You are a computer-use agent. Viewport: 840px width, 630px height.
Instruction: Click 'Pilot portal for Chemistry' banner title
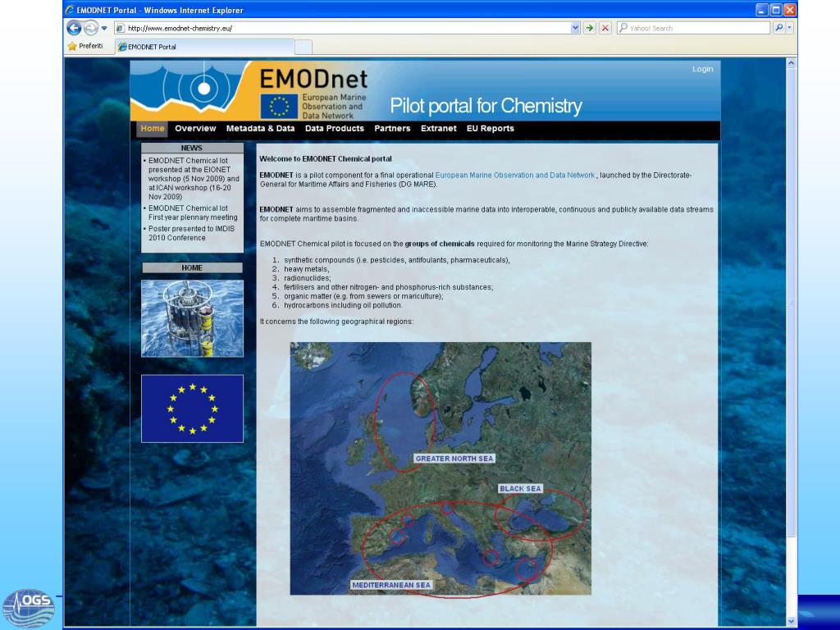pos(486,106)
